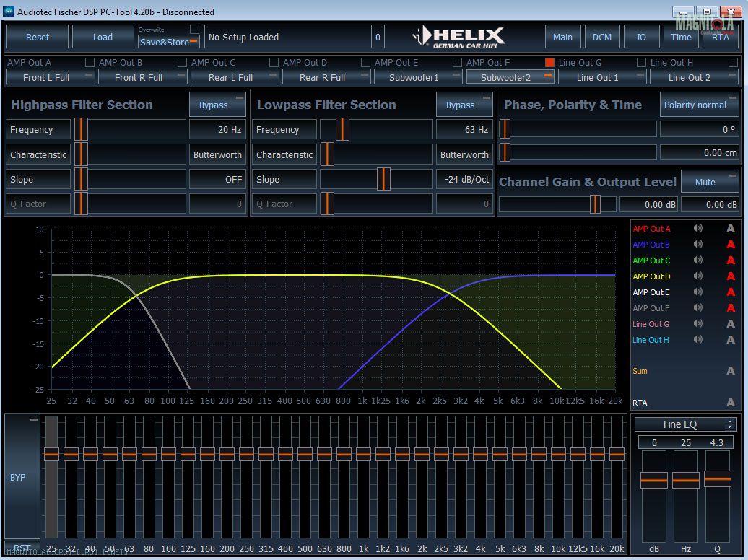The height and width of the screenshot is (560, 748).
Task: Click the A icon in the Sum row
Action: (x=731, y=371)
